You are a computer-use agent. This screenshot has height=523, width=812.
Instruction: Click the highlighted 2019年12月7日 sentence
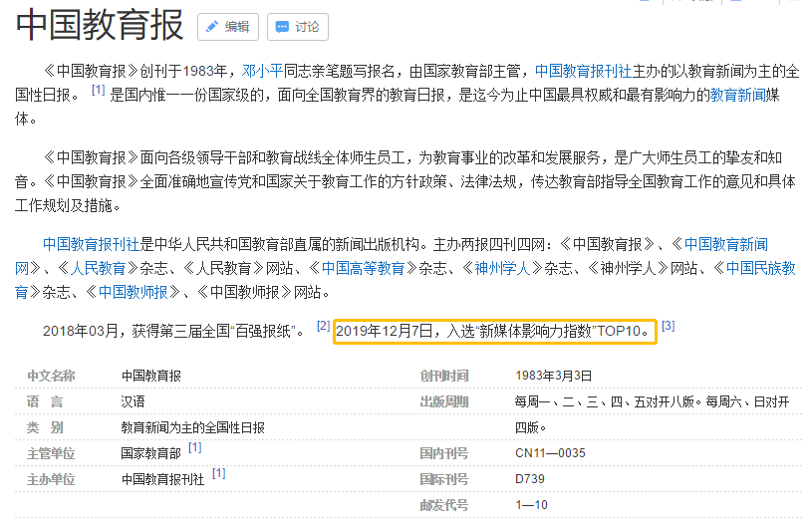[494, 332]
